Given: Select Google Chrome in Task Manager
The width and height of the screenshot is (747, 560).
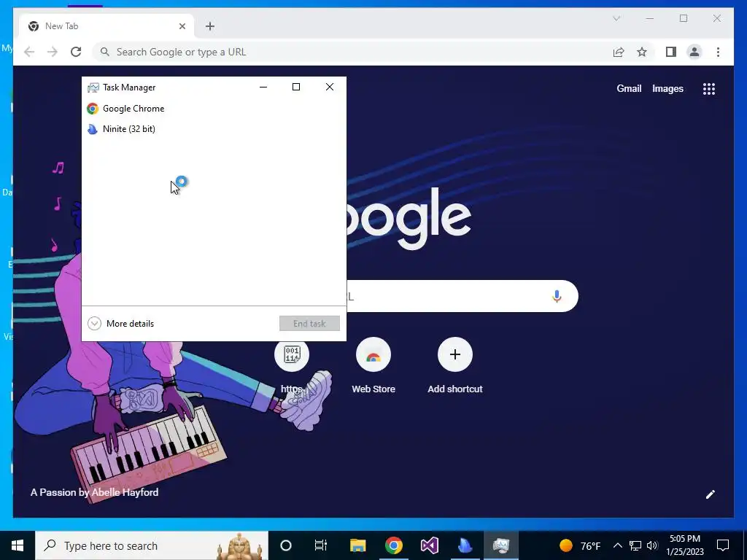Looking at the screenshot, I should point(214,109).
